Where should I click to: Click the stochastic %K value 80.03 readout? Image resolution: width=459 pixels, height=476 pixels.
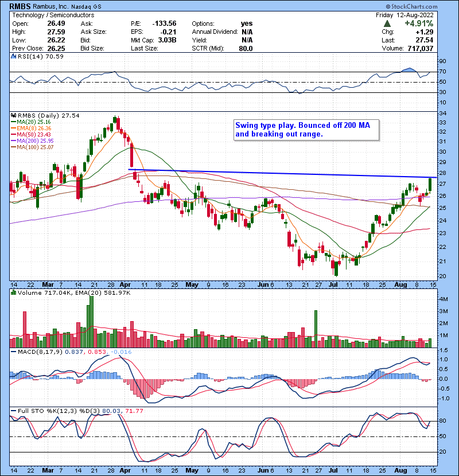coord(111,411)
